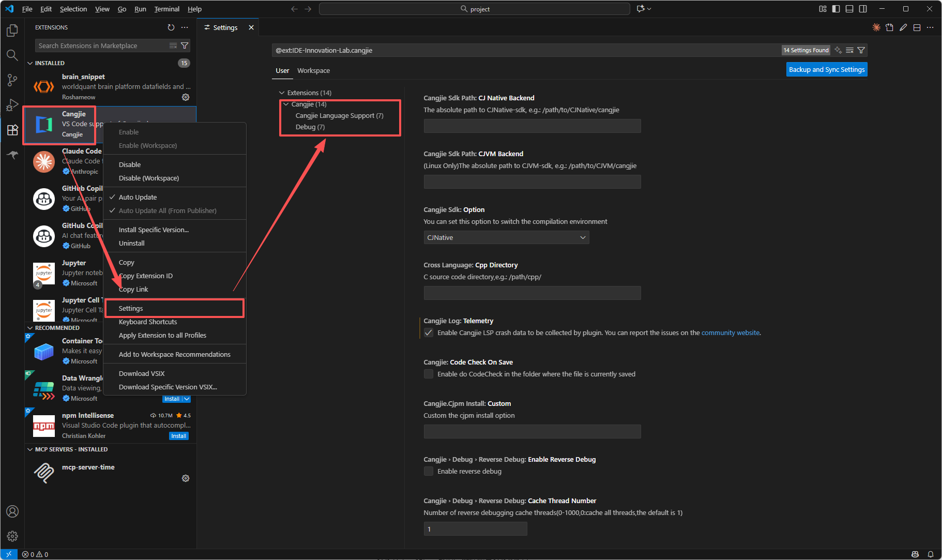Collapse the MCP SERVERS - INSTALLED section

tap(30, 449)
